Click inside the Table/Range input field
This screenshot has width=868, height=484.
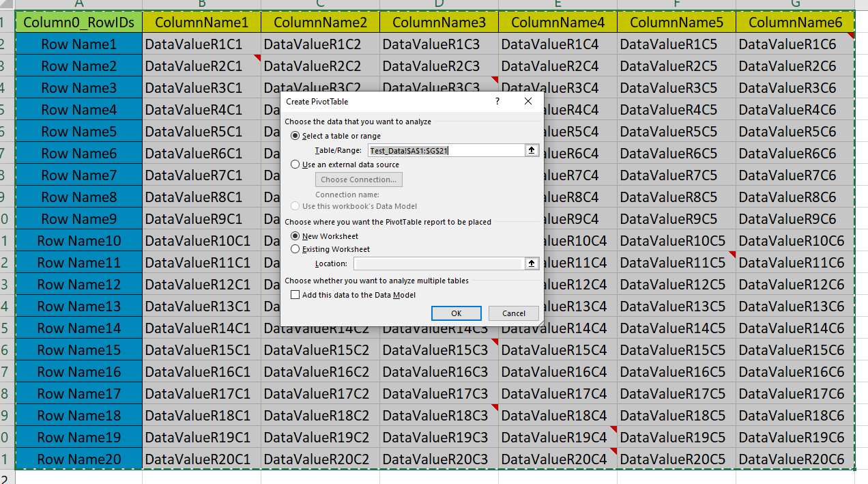pos(445,150)
